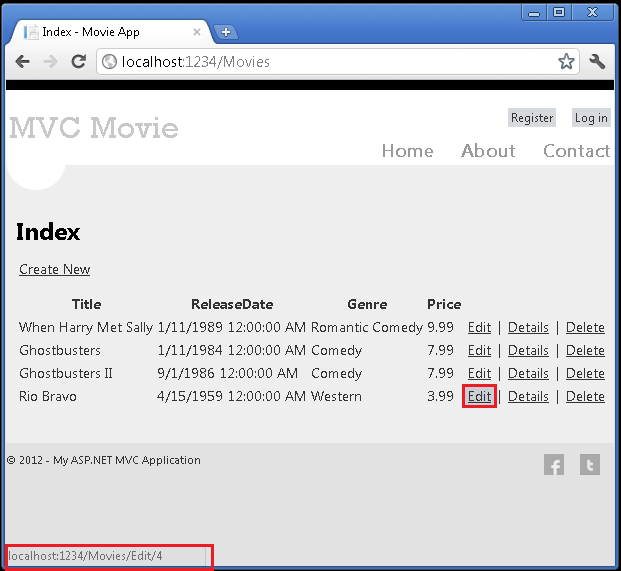Click the browser forward arrow button
Screen dimensions: 621x571
(x=50, y=62)
